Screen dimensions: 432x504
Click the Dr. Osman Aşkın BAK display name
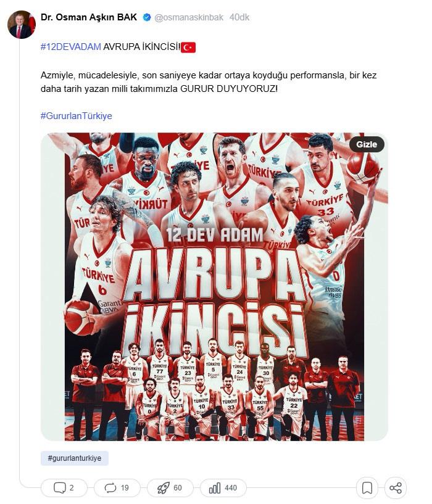click(x=89, y=17)
